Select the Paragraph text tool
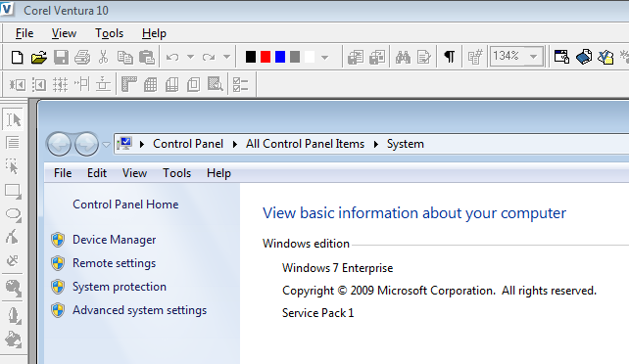Screen dimensions: 629x364 [x=13, y=143]
